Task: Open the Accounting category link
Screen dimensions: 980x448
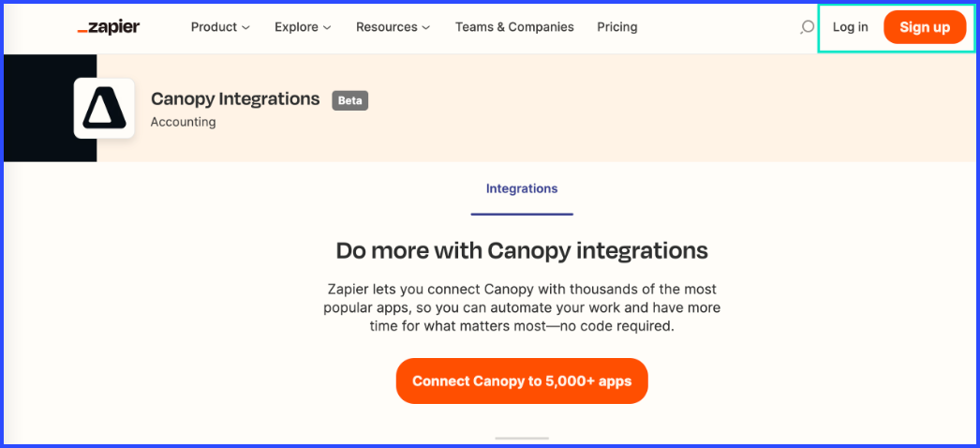Action: [183, 122]
